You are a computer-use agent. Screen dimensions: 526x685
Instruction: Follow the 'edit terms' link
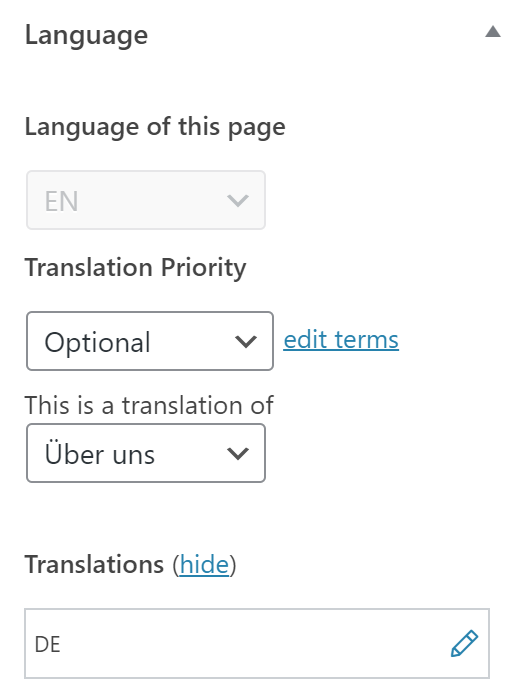coord(341,340)
